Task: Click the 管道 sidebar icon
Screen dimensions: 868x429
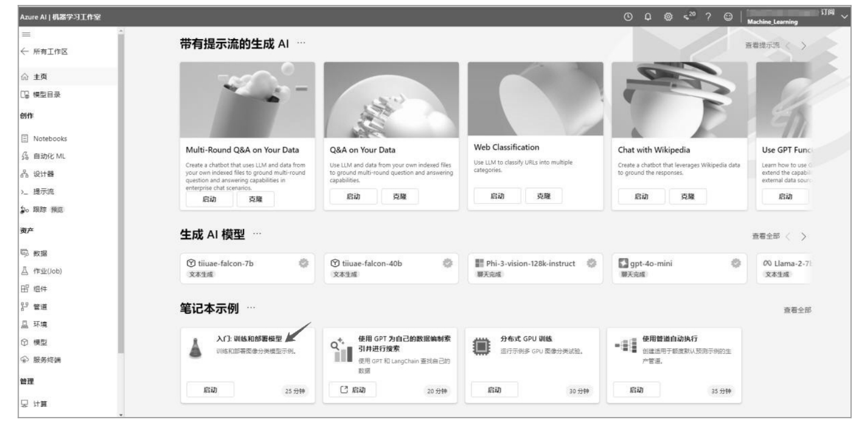Action: 25,307
